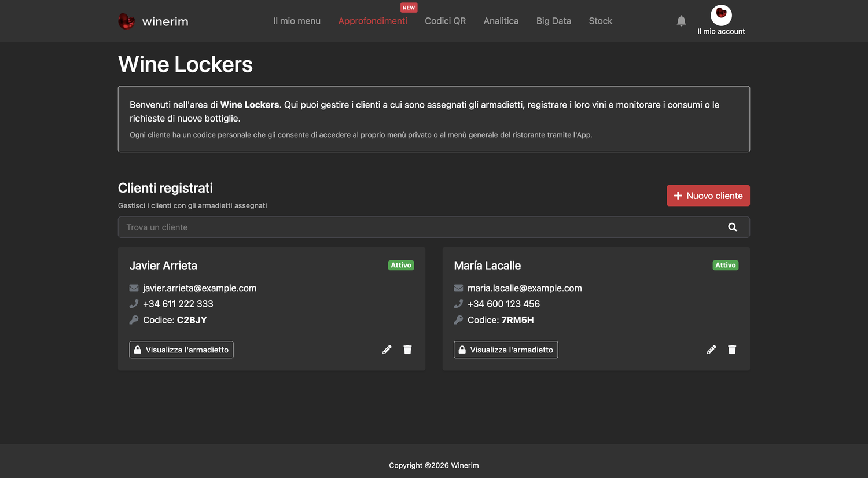
Task: Click the winerim brand name
Action: tap(165, 21)
